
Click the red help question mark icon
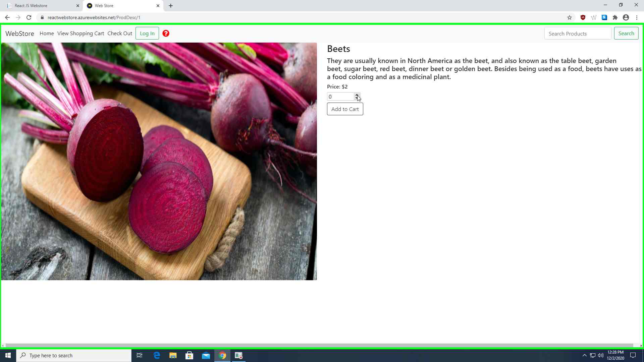166,34
